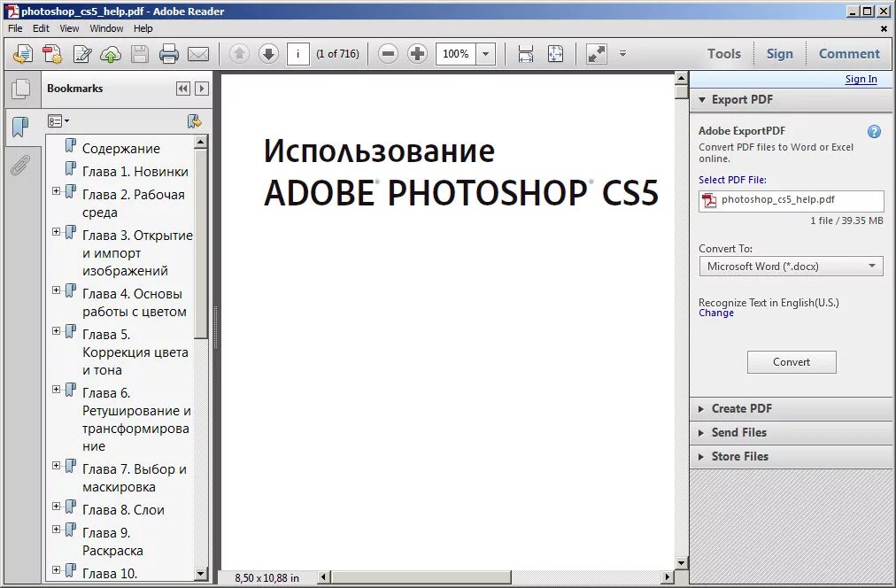Click the Zoom out minus button

[388, 54]
